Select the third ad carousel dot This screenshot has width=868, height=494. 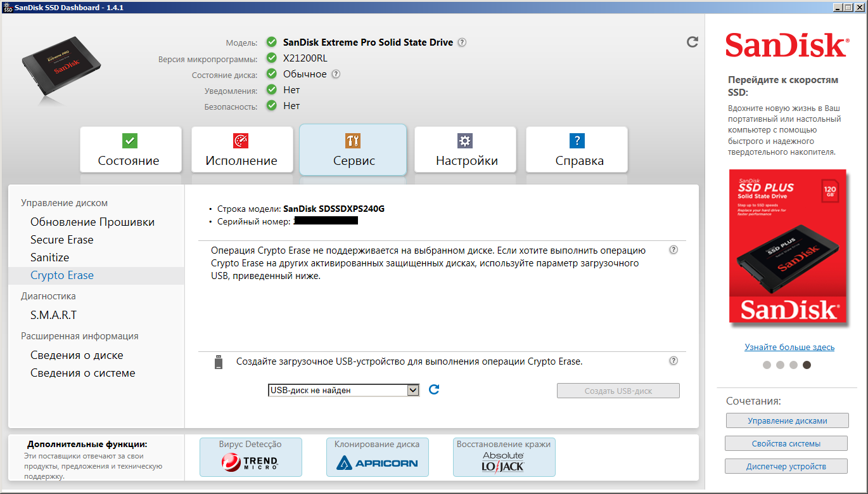[x=793, y=365]
